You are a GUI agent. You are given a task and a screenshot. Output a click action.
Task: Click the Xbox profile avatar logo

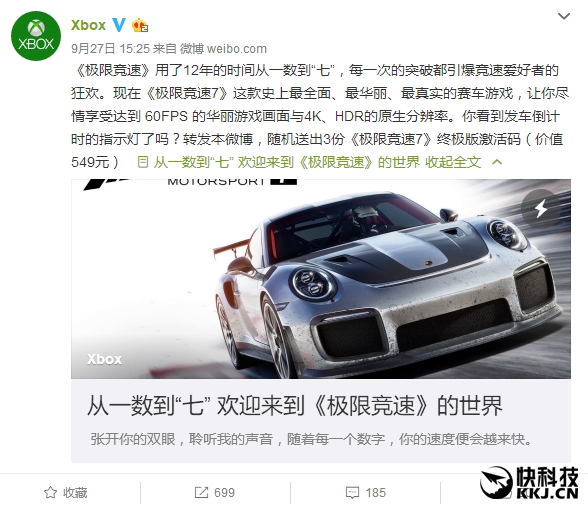click(x=36, y=36)
